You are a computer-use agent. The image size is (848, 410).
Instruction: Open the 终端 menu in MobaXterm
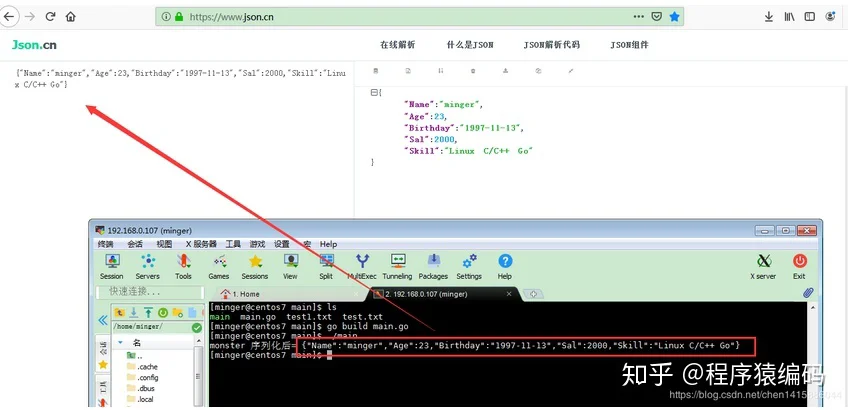(105, 244)
